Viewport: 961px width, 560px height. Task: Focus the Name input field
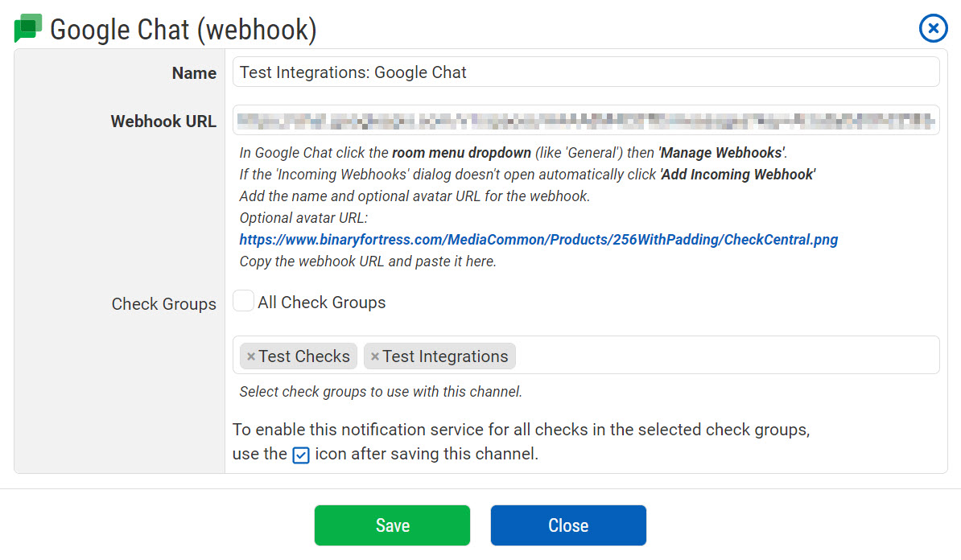pos(585,72)
